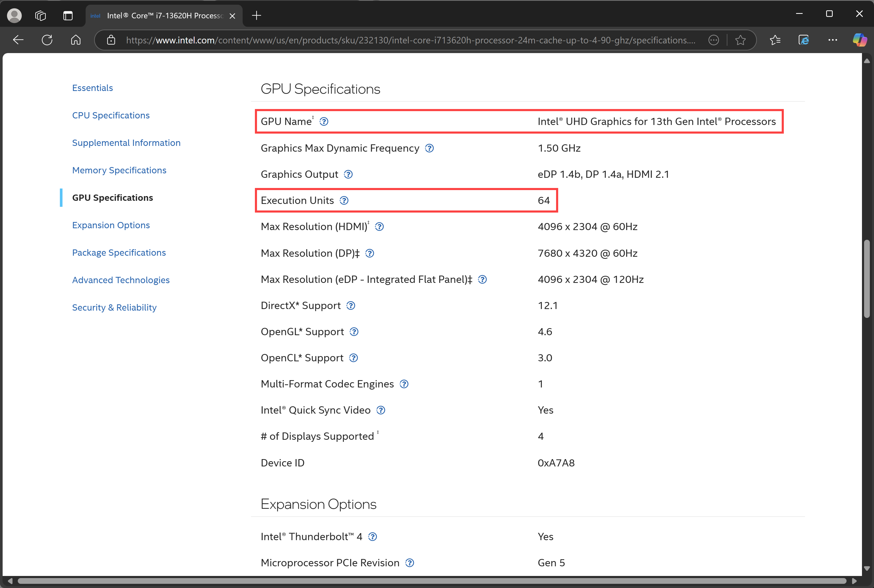
Task: Go back with the back arrow
Action: click(18, 40)
